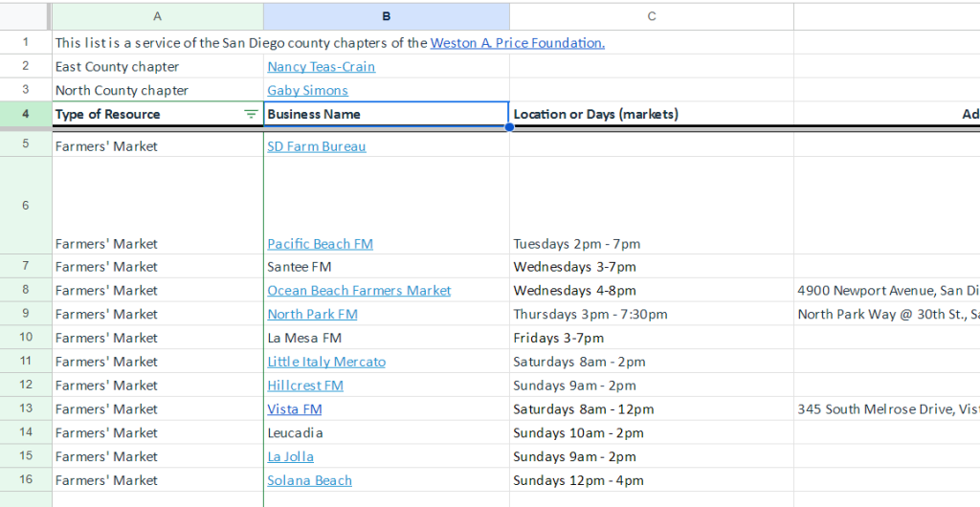
Task: Visit the Little Italy Mercato link
Action: click(x=326, y=362)
